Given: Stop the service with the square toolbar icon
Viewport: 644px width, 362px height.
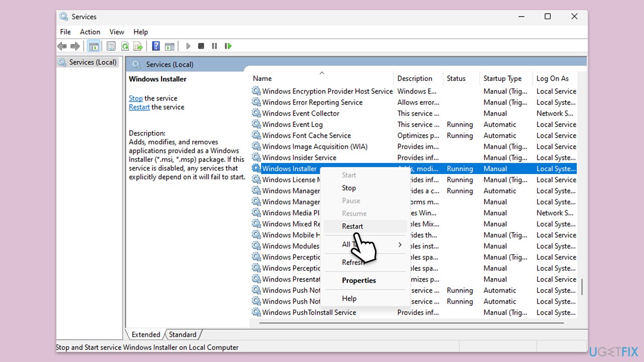Looking at the screenshot, I should (201, 46).
